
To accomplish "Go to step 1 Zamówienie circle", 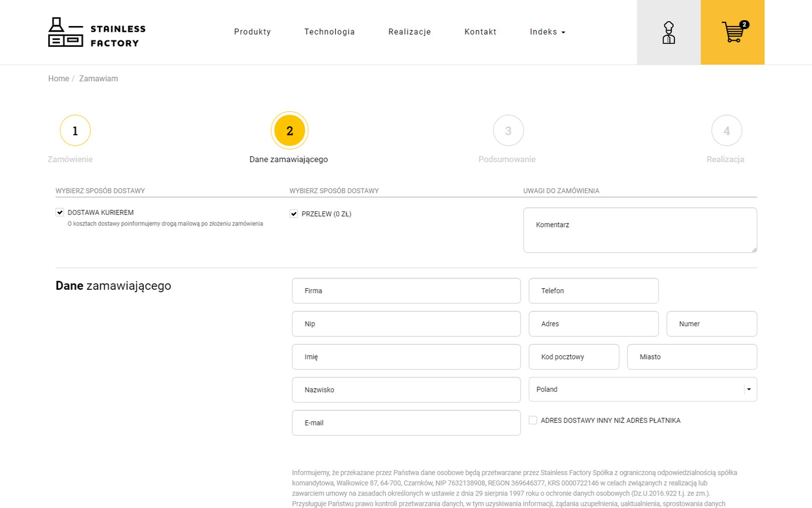I will tap(75, 131).
